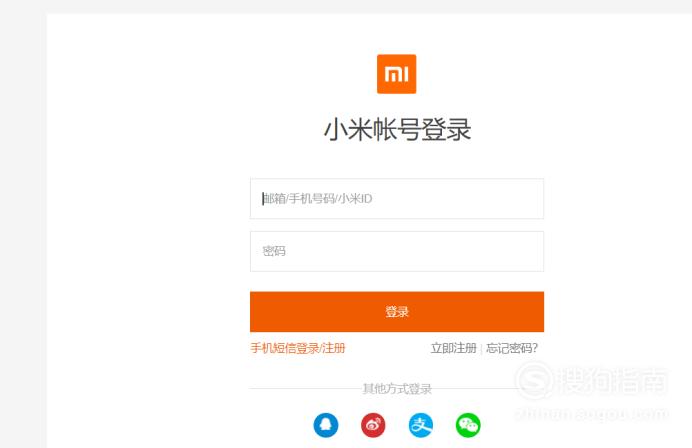
Task: Click the blank white area beside the MI logo
Action: (530, 74)
